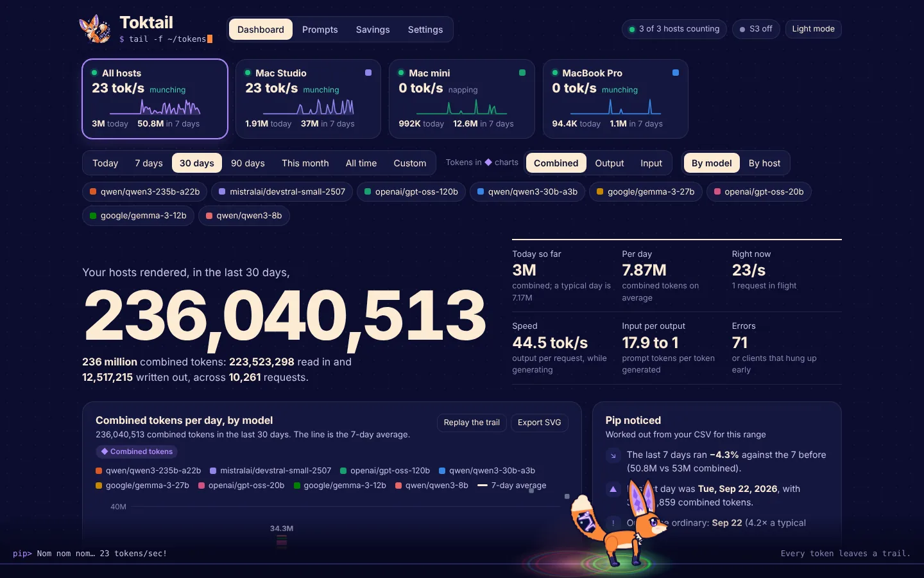Click the green square on the Mac mini card

click(522, 73)
